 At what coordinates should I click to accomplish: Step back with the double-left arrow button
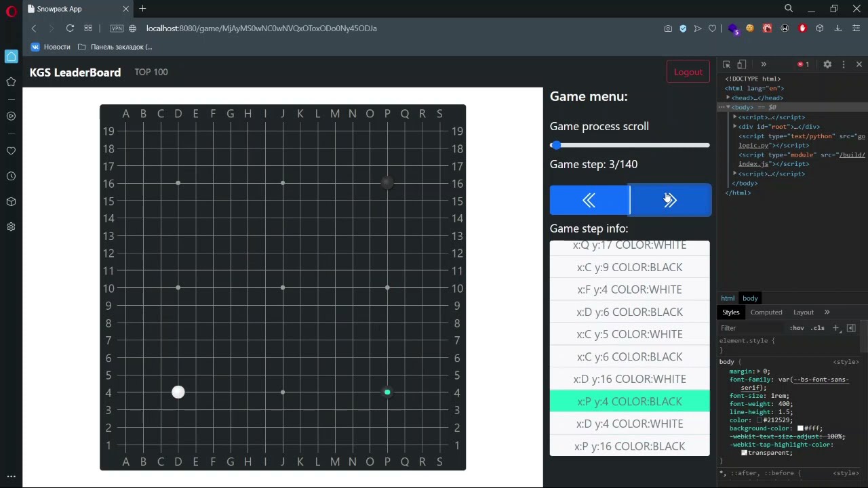point(589,200)
